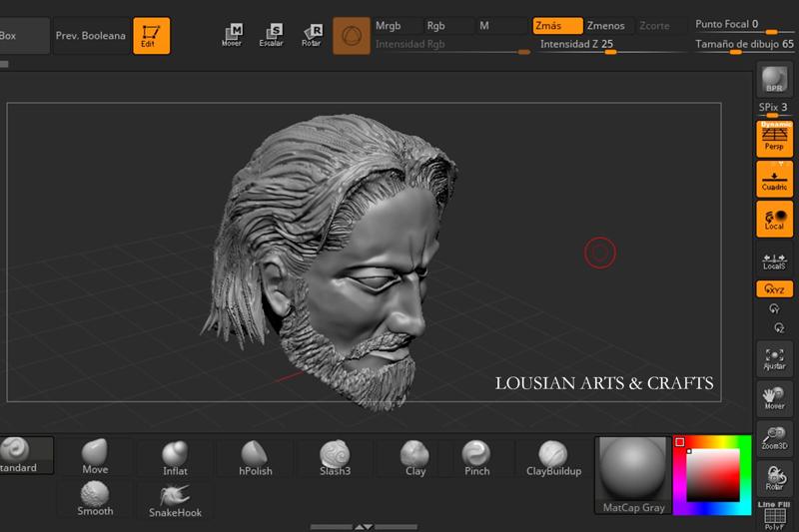Adjust the Intensidad Z slider
Viewport: 799px width, 532px height.
[613, 46]
